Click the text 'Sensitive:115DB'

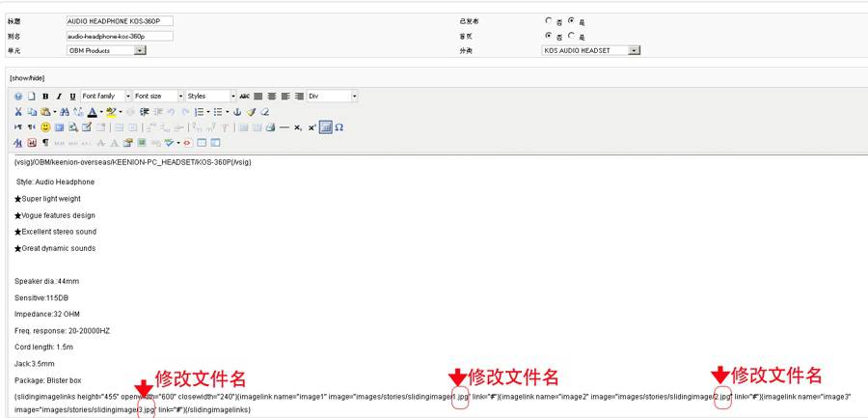41,297
